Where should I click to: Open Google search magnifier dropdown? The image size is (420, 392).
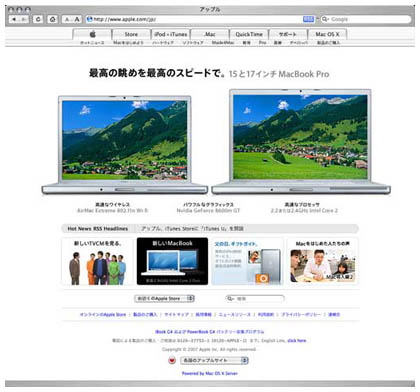click(325, 19)
